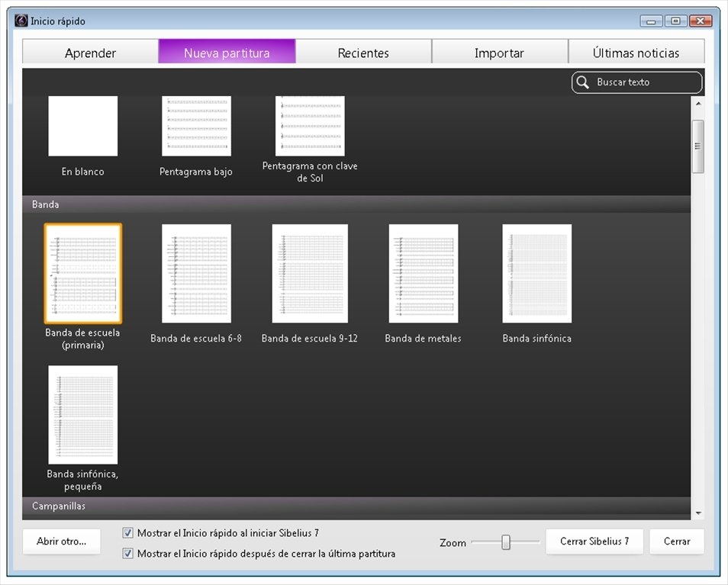Uncheck Mostrar el Inicio rápido al iniciar Sibelius 7

[x=127, y=532]
